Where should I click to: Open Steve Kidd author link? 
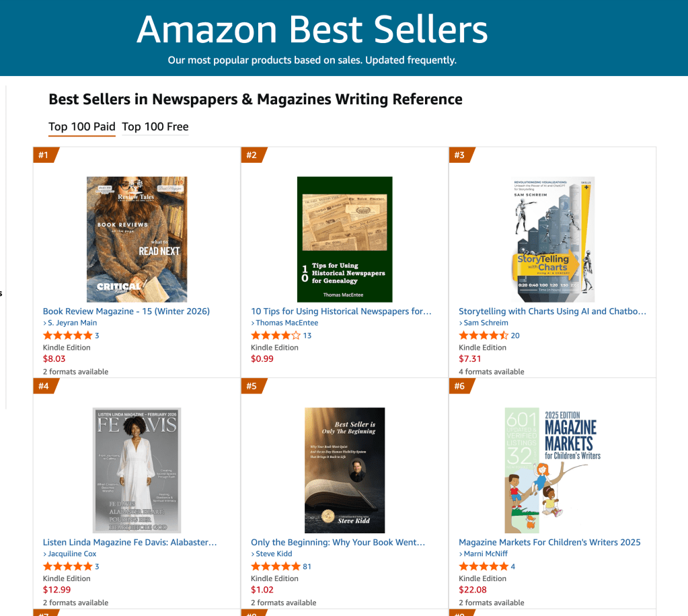[274, 554]
